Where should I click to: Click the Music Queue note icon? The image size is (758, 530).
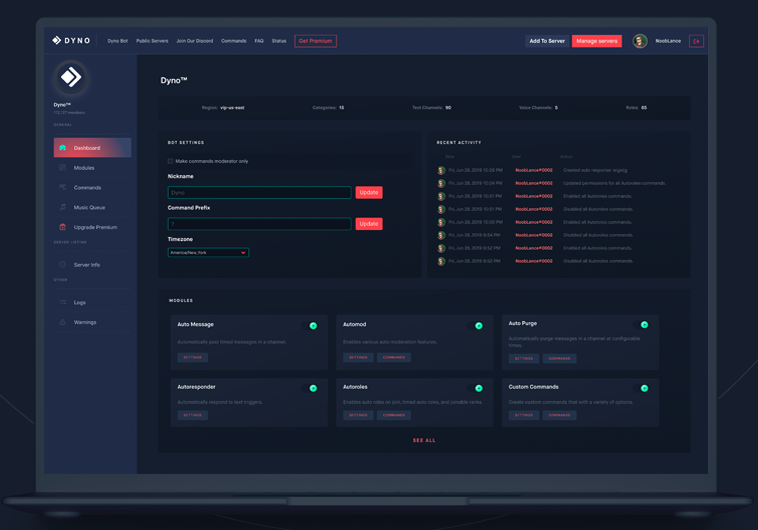(62, 207)
